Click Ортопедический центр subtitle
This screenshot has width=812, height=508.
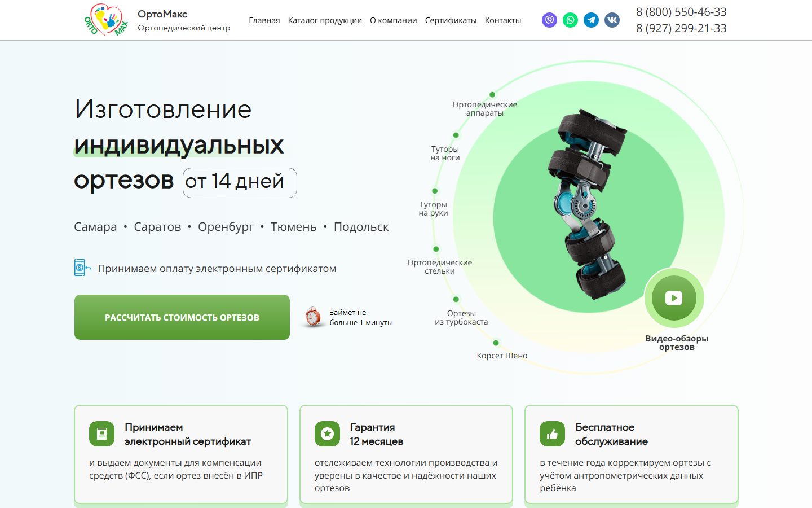(184, 28)
